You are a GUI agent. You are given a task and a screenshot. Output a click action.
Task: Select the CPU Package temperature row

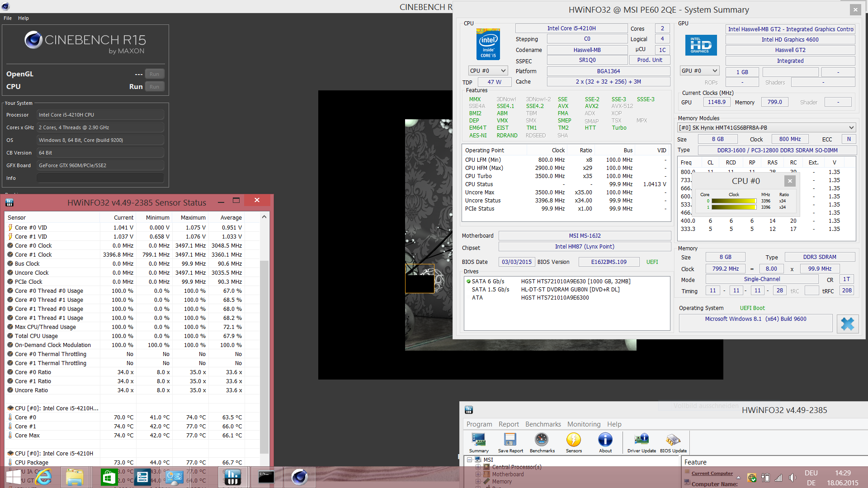pos(125,463)
